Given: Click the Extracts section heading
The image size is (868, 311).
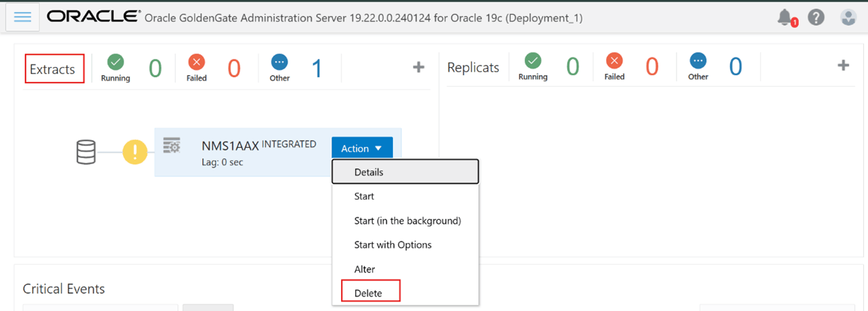Looking at the screenshot, I should [x=53, y=69].
